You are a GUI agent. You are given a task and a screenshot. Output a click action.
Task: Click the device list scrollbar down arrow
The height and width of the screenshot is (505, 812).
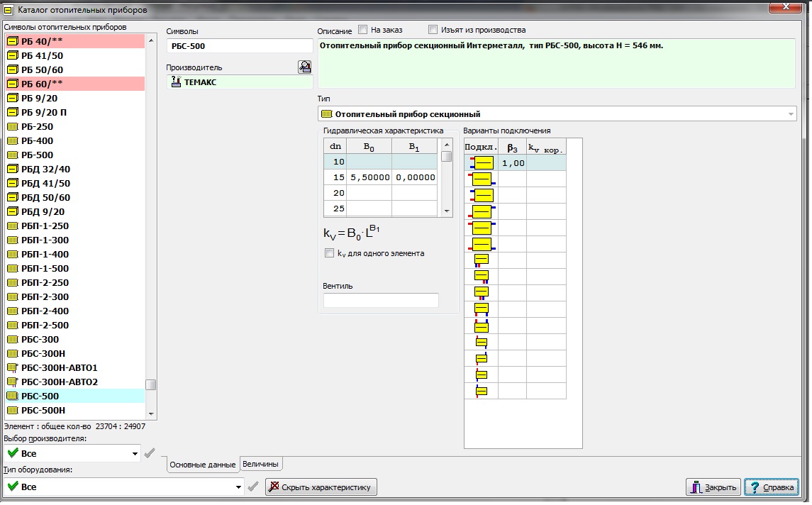(x=150, y=413)
